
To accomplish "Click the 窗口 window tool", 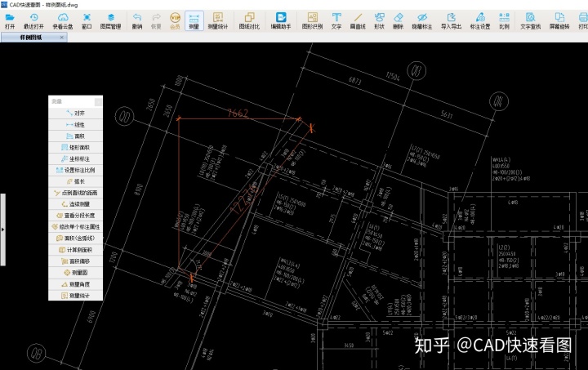I will pyautogui.click(x=87, y=21).
